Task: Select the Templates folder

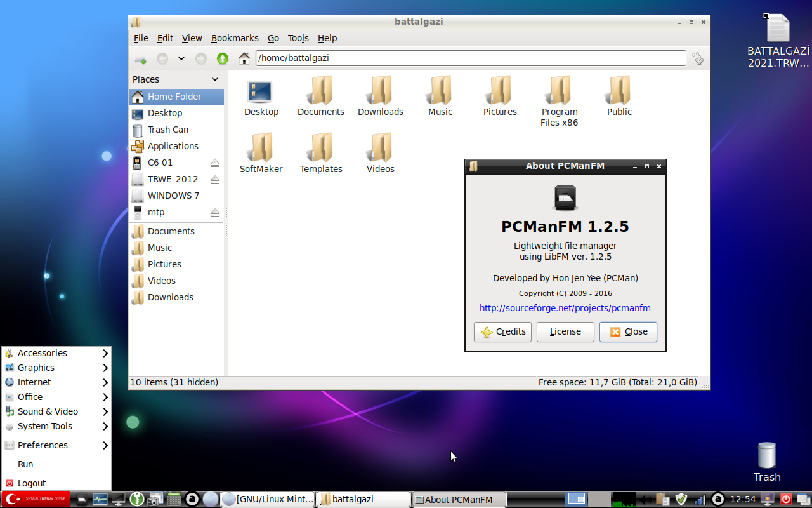Action: point(321,154)
